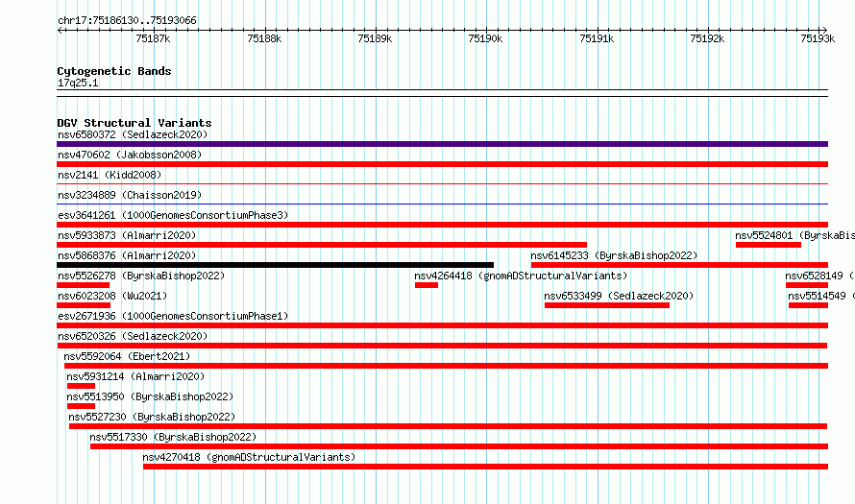Click the 75192k ruler label

point(707,38)
